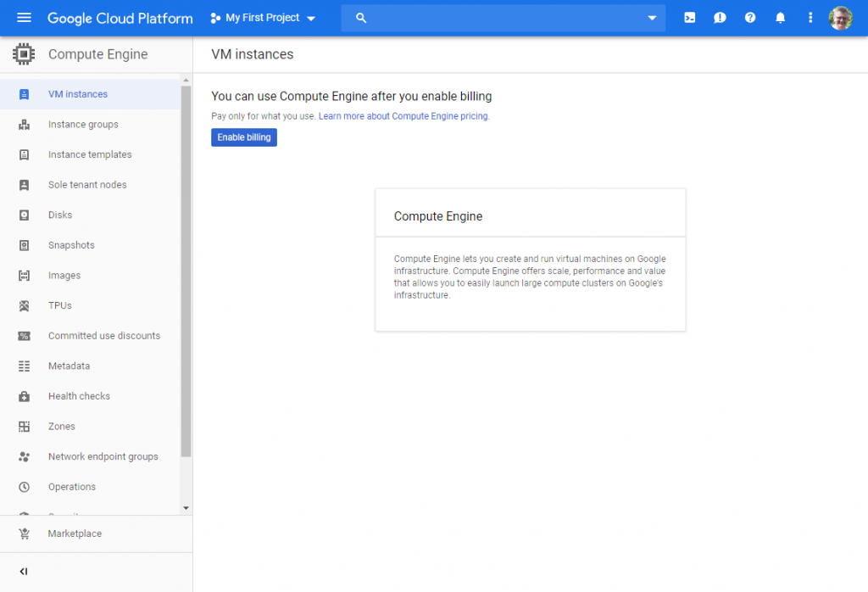Focus the top search input field
The width and height of the screenshot is (868, 592).
(x=504, y=18)
